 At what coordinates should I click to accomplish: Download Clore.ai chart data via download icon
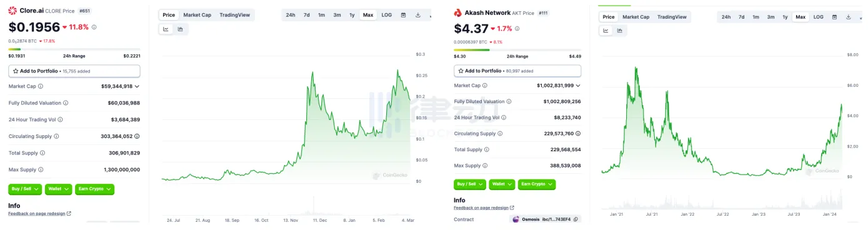[417, 15]
